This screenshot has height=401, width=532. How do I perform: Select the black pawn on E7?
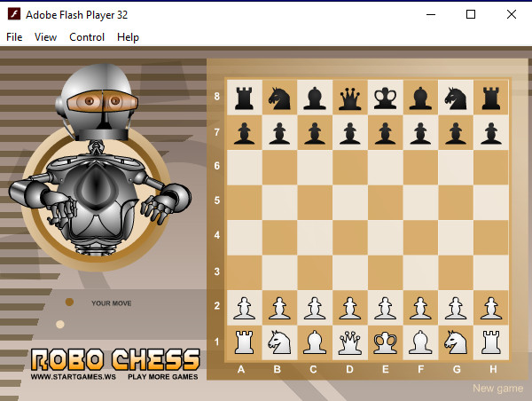click(x=385, y=133)
